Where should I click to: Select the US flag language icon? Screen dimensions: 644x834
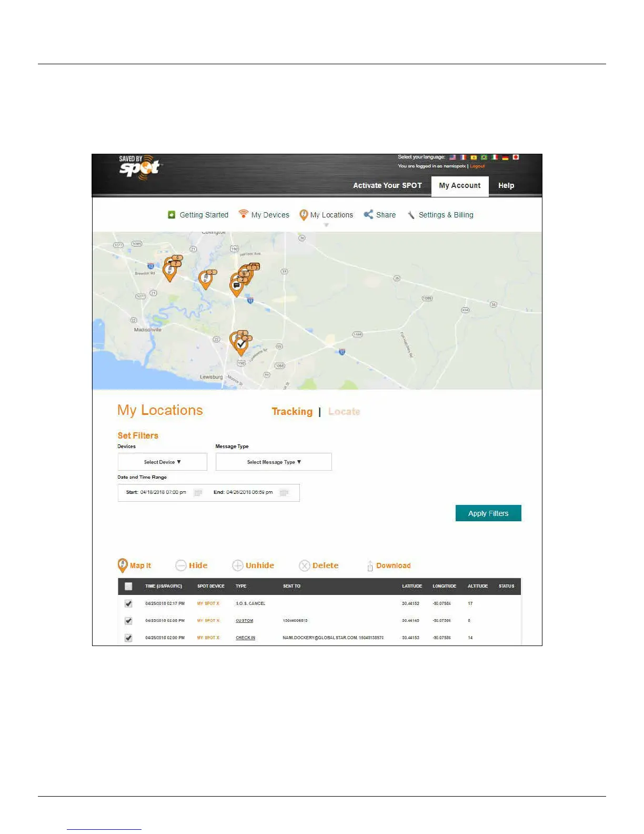point(452,157)
